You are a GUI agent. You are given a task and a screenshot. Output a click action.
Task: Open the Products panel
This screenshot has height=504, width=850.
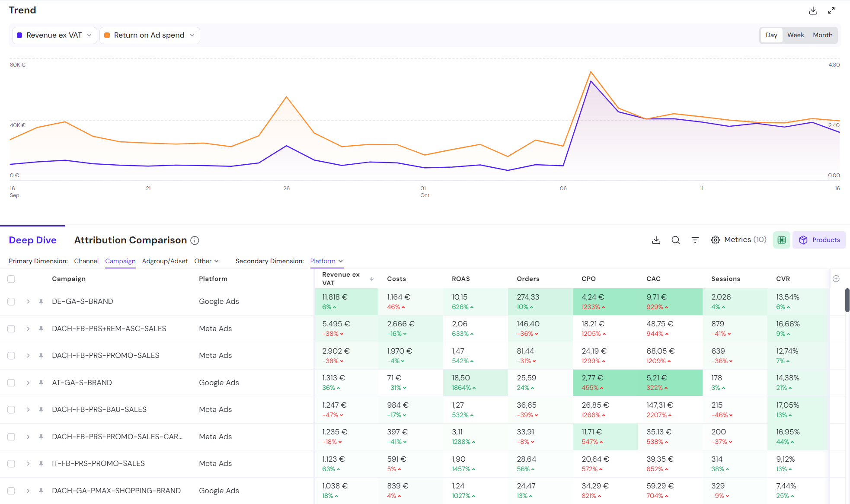pyautogui.click(x=819, y=240)
